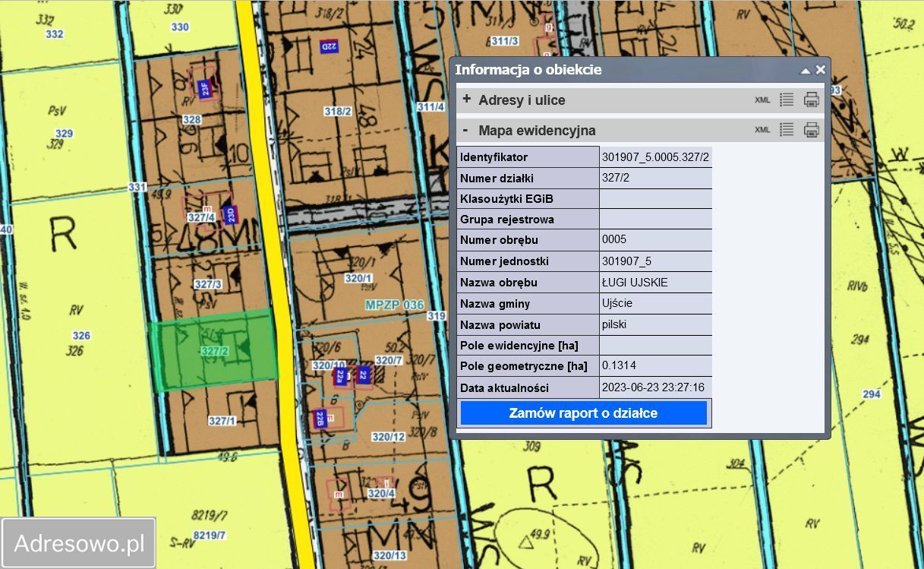This screenshot has height=569, width=924.
Task: Click the blue 22B building marker
Action: (321, 419)
